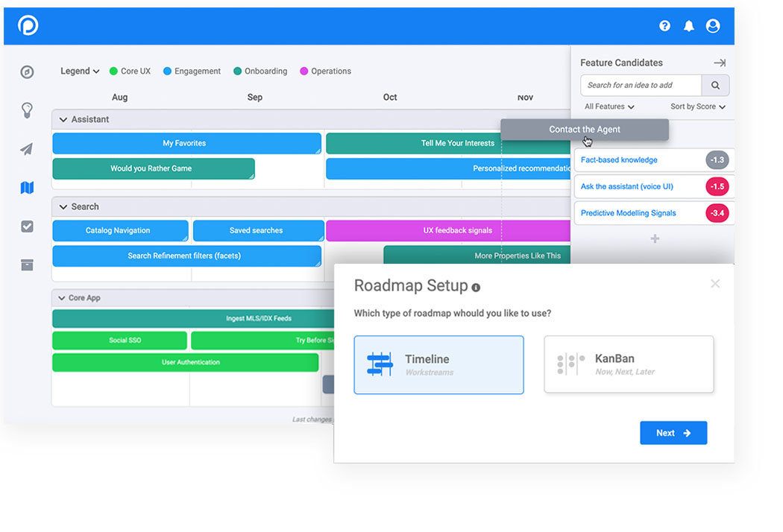Check the notifications bell icon
The image size is (783, 532).
point(689,25)
